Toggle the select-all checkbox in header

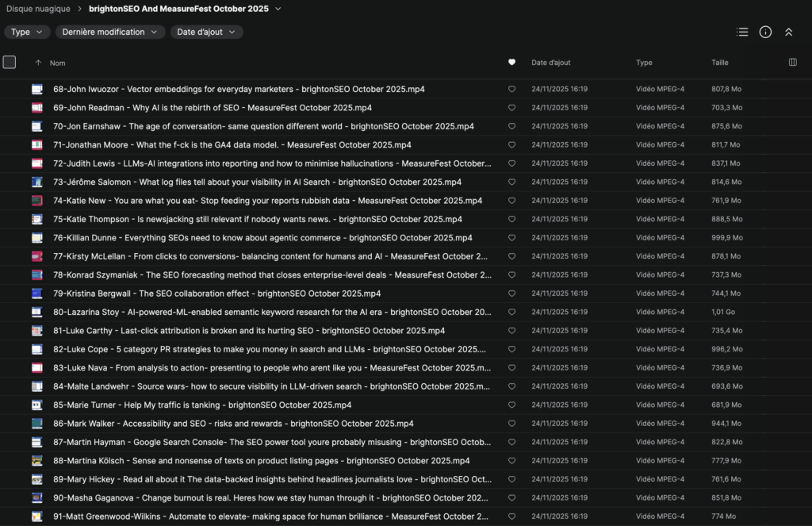[x=10, y=63]
